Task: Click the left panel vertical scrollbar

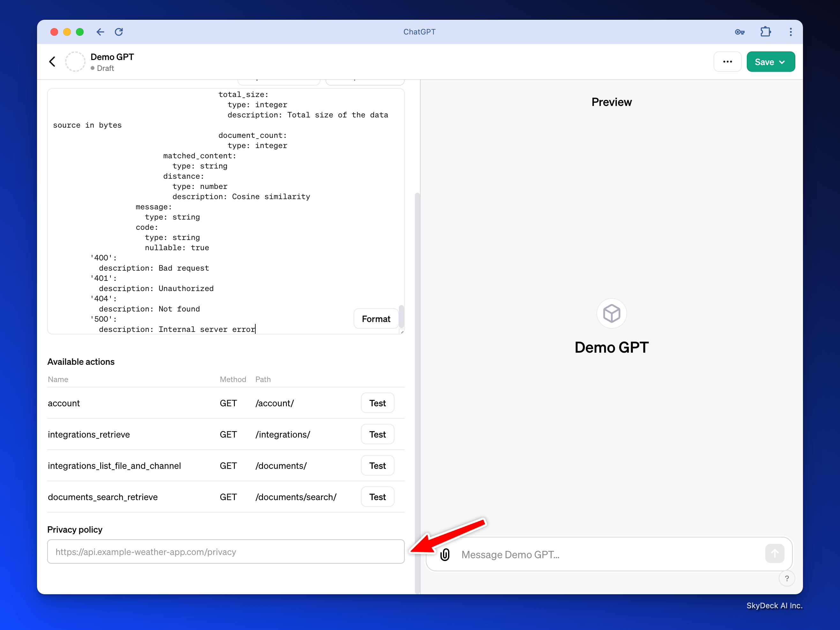Action: click(x=417, y=380)
